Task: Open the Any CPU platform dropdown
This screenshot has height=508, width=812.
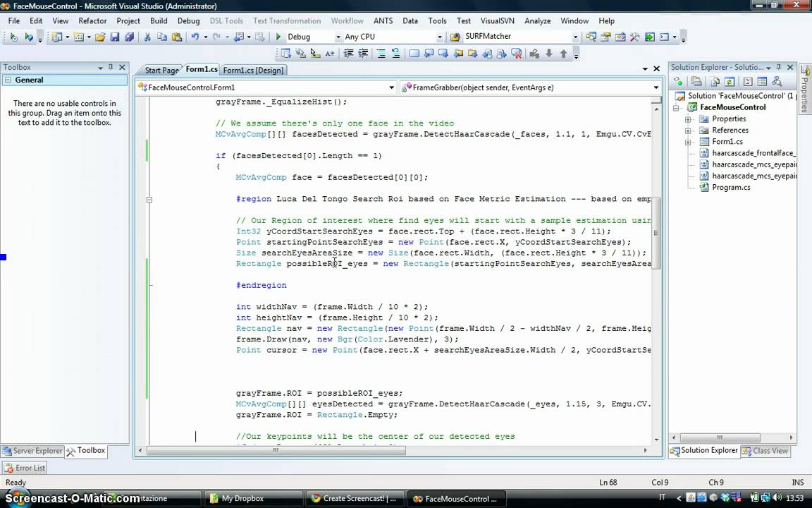Action: click(440, 37)
